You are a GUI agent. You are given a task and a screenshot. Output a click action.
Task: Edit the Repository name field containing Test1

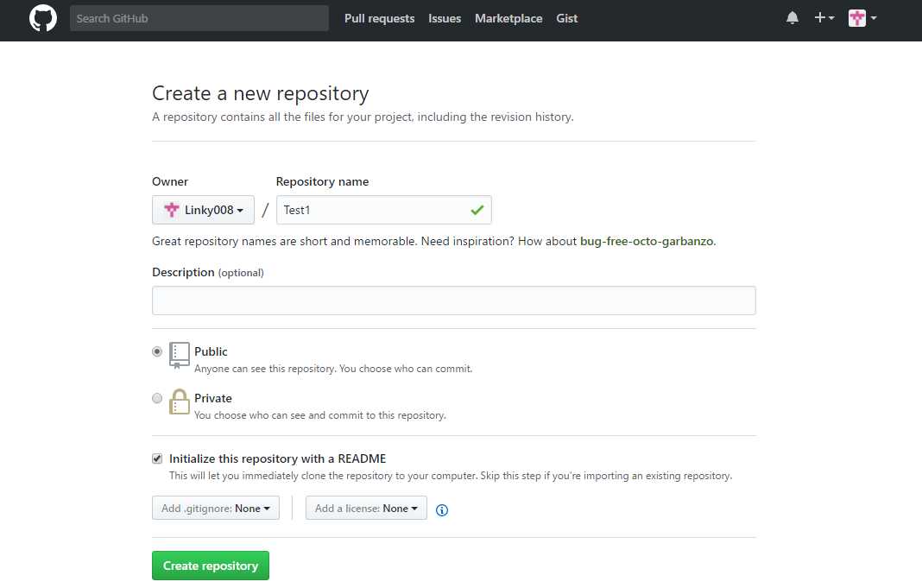coord(383,210)
